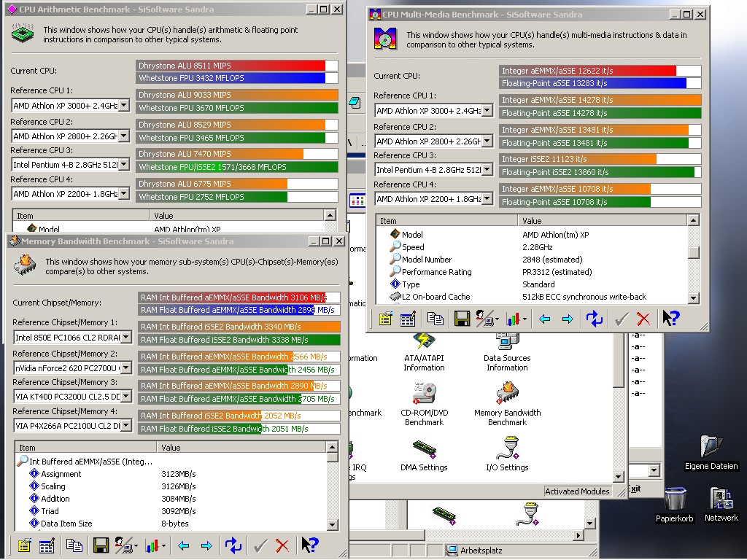Click forward arrow in Multi-Media Benchmark toolbar
This screenshot has height=560, width=747.
pos(568,319)
